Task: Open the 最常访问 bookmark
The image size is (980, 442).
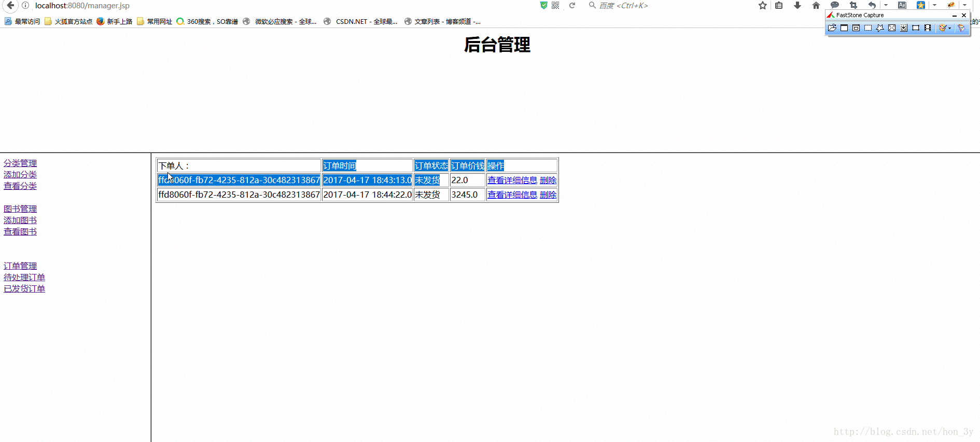Action: 22,21
